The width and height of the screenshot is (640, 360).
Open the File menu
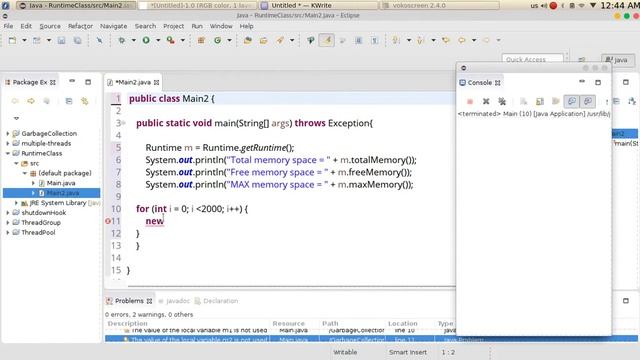pos(8,26)
